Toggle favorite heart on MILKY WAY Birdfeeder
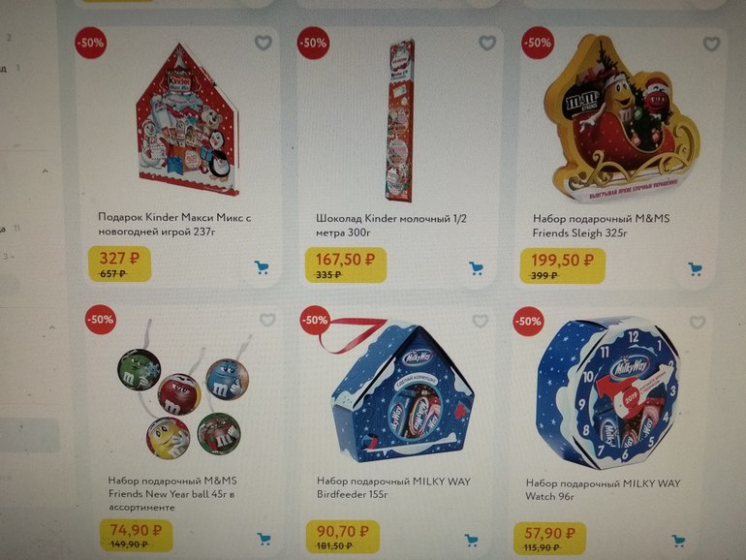The width and height of the screenshot is (746, 560). tap(480, 321)
